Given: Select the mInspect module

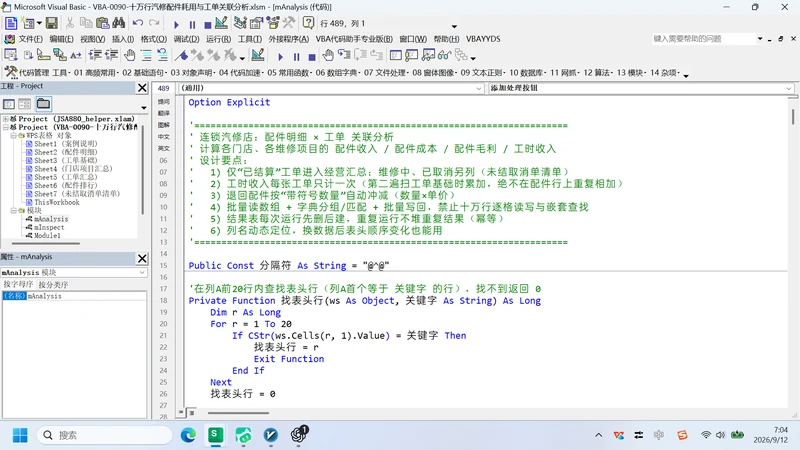Looking at the screenshot, I should [49, 228].
